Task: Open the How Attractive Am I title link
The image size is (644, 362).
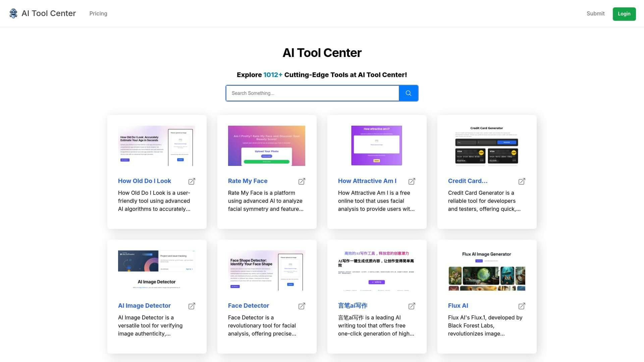Action: coord(367,181)
